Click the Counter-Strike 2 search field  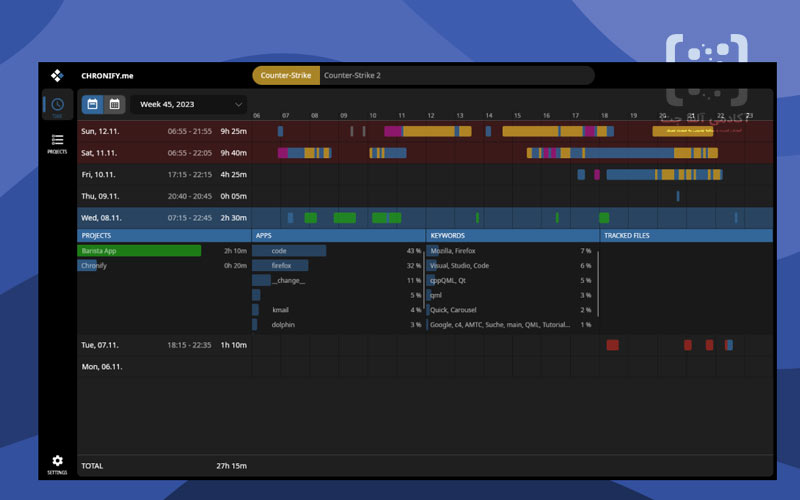(457, 76)
